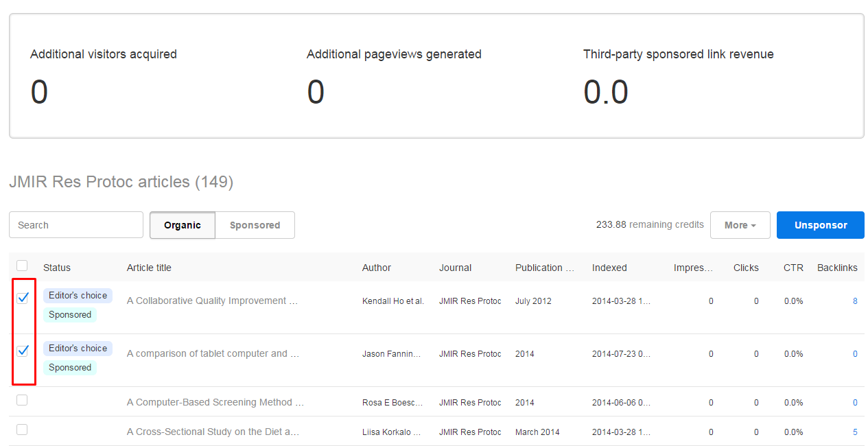The image size is (868, 446).
Task: Select the Computer-Based Screening Method row checkbox
Action: (x=22, y=400)
